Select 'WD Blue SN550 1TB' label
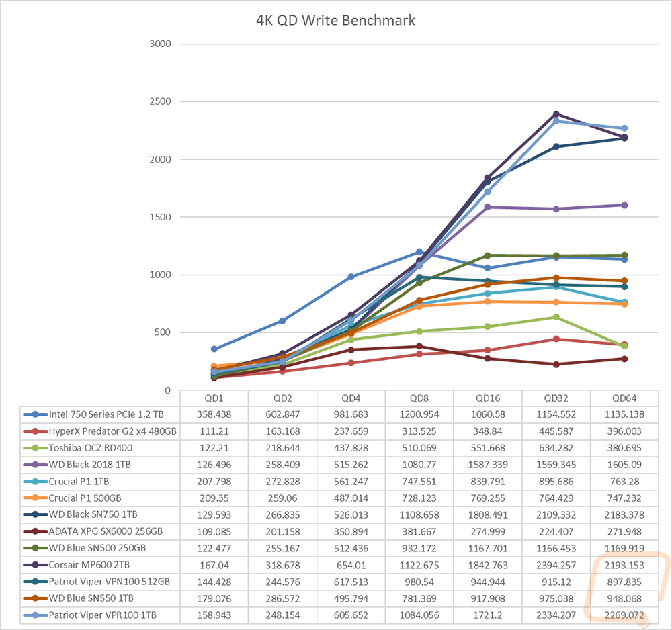Screen dimensions: 672x630 [x=91, y=598]
